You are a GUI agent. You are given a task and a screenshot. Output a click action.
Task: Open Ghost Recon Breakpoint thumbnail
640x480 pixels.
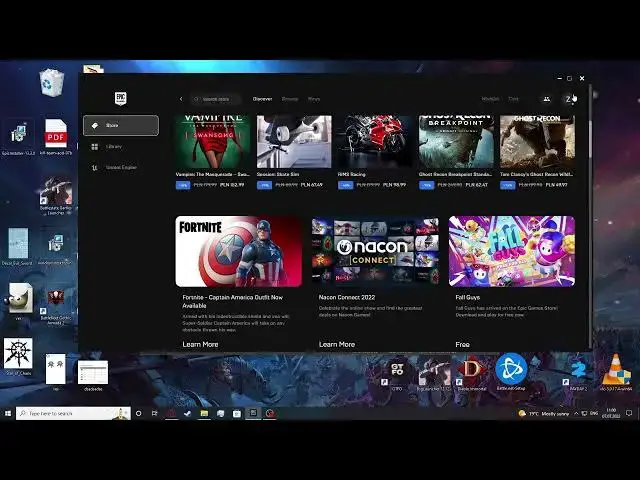pyautogui.click(x=456, y=142)
